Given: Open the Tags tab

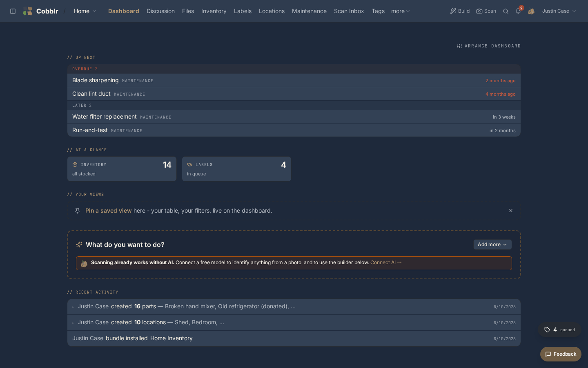Looking at the screenshot, I should click(378, 11).
